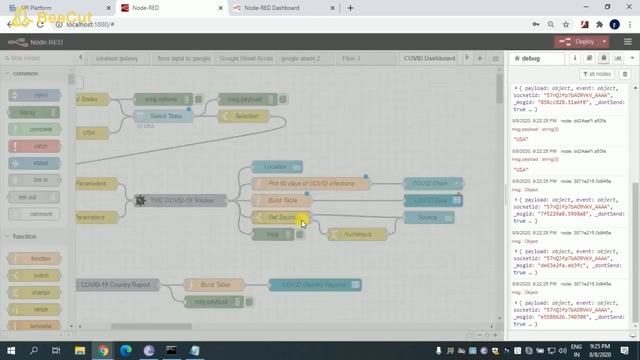Screen dimensions: 640x360
Task: Clear debug messages with trash icon
Action: tap(624, 74)
